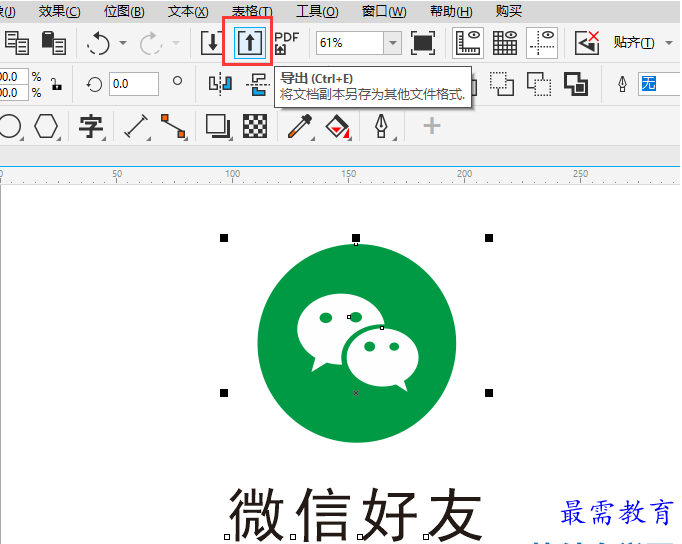Click the zoom level field showing 61%
Image resolution: width=682 pixels, height=544 pixels.
click(x=350, y=43)
